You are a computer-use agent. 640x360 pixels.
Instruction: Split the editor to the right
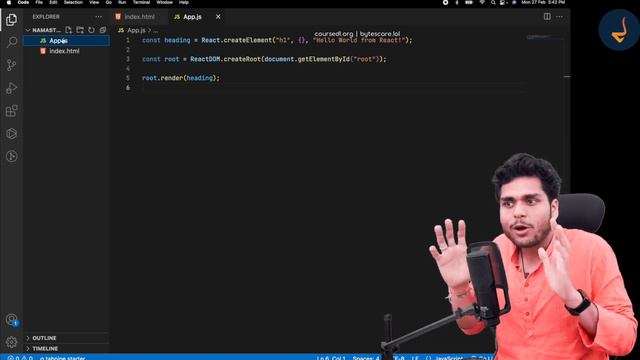pyautogui.click(x=547, y=17)
